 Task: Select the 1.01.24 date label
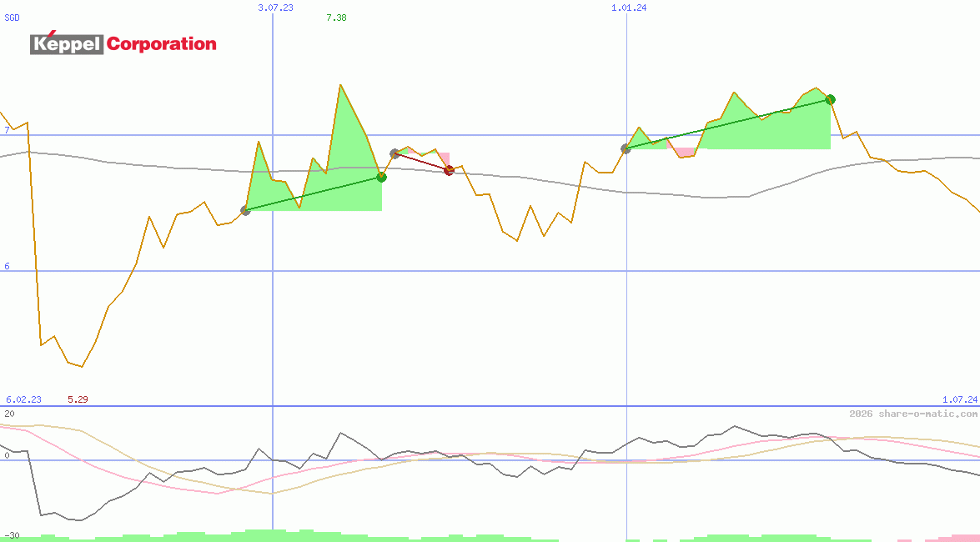[x=628, y=8]
